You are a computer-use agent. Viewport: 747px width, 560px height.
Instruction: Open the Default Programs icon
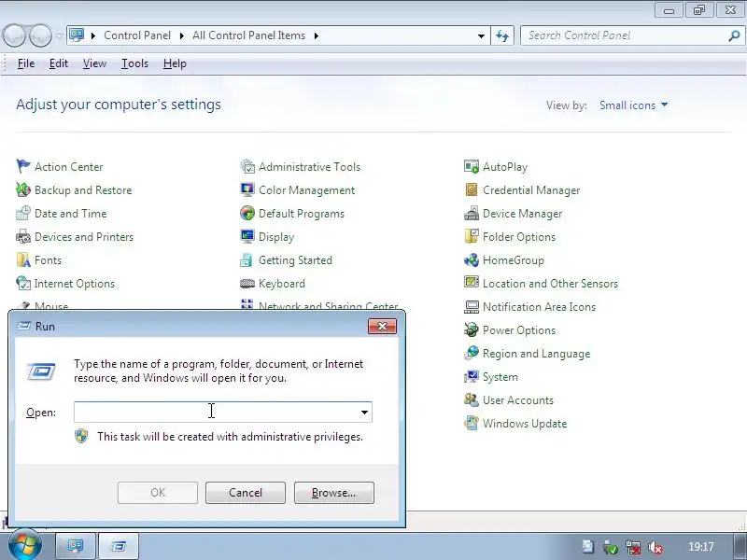[x=247, y=213]
